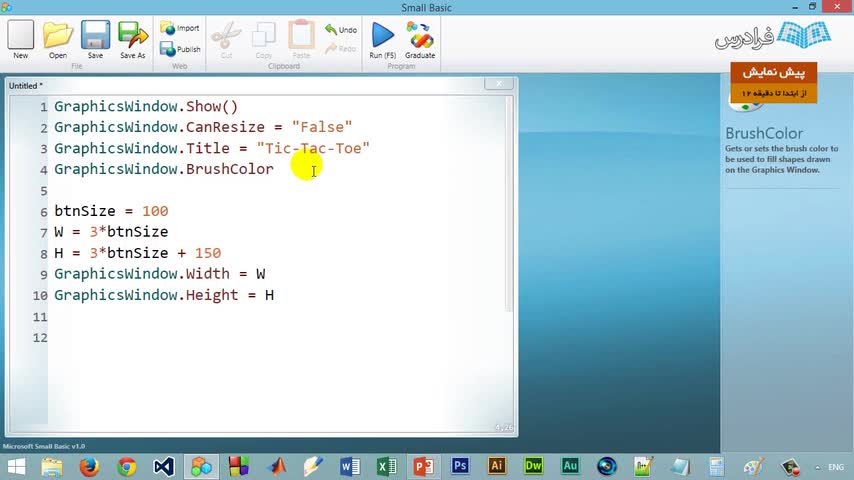Place cursor after GraphicsWindow.BrushColor
This screenshot has width=854, height=480.
coord(275,169)
